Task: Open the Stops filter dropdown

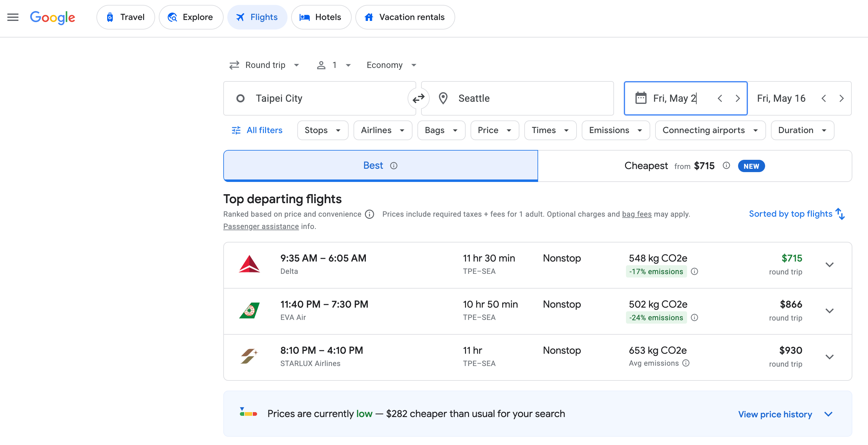Action: (323, 130)
